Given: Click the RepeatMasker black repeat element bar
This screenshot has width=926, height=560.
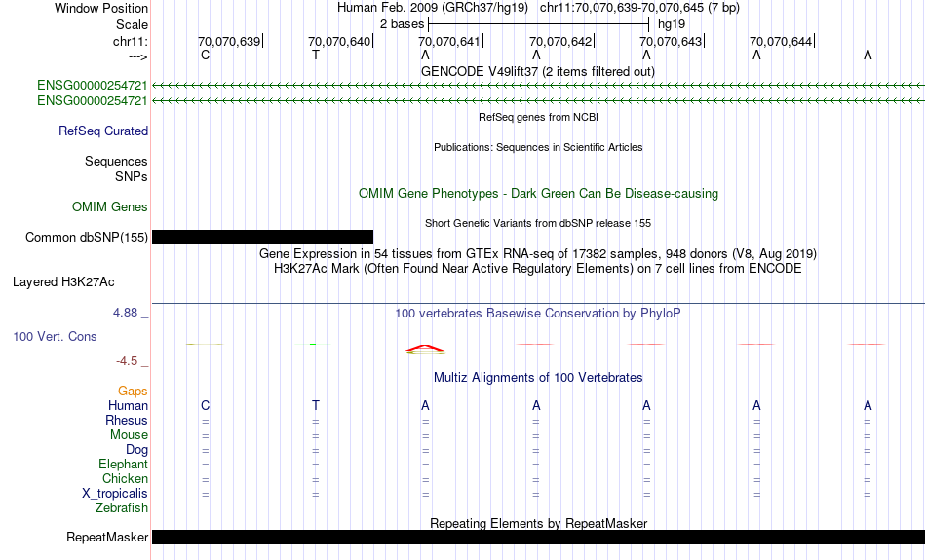Looking at the screenshot, I should pos(539,537).
